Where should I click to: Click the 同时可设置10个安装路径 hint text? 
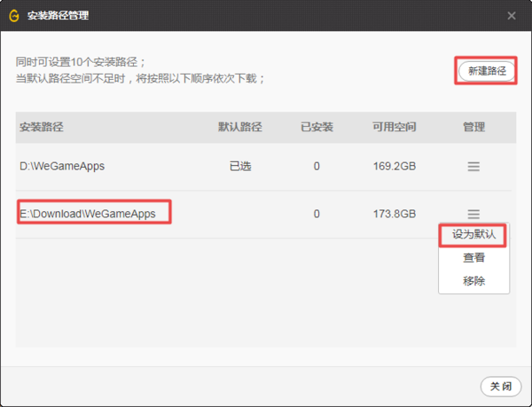(81, 62)
